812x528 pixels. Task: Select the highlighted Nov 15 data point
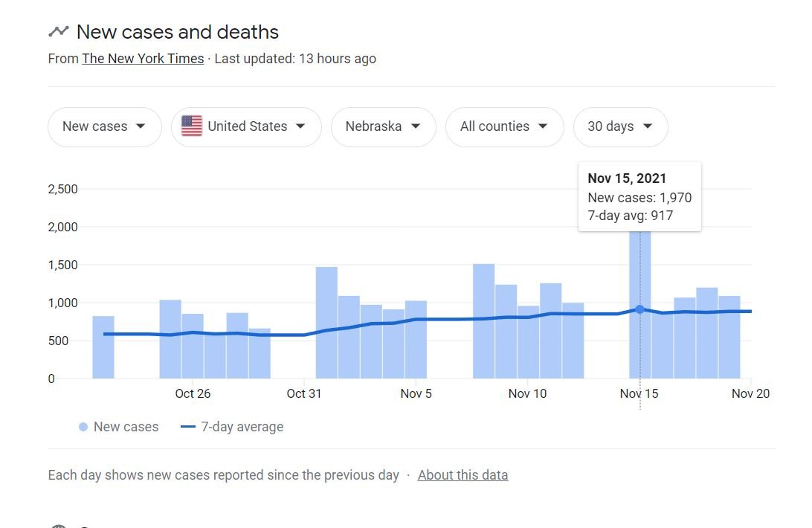(639, 309)
